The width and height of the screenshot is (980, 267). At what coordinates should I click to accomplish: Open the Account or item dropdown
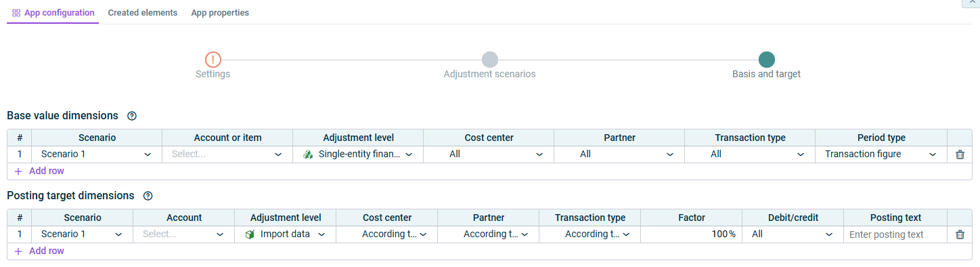coord(227,155)
